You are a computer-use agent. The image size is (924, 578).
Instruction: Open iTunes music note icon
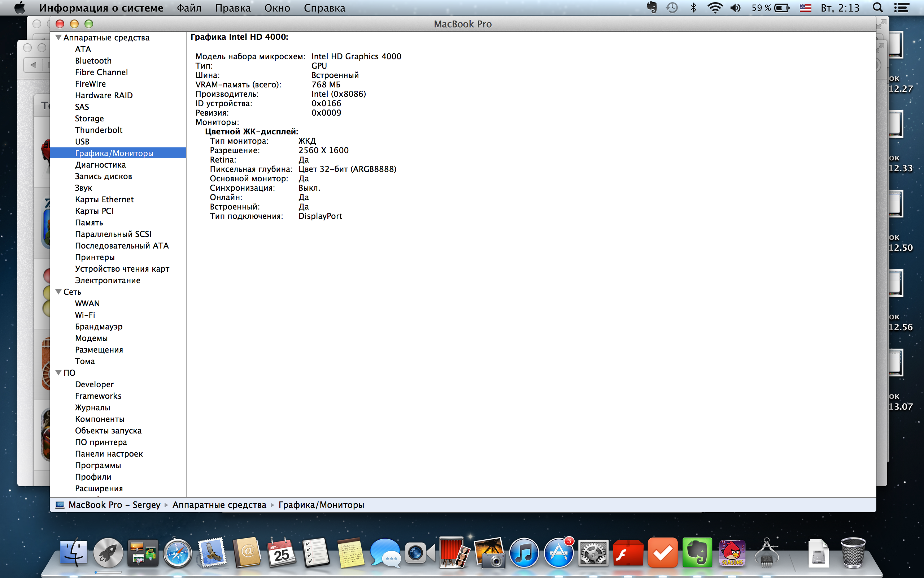(x=524, y=553)
